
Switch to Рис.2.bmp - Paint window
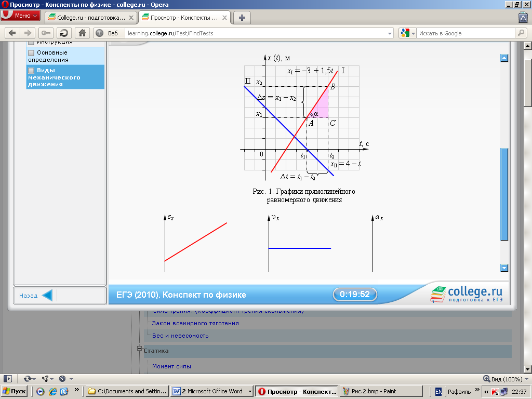point(381,391)
